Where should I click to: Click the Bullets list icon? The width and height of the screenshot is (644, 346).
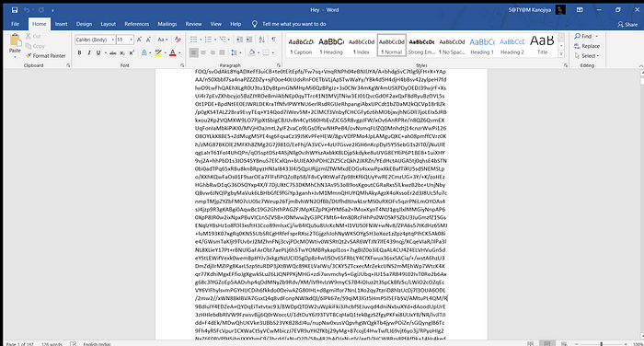point(193,40)
